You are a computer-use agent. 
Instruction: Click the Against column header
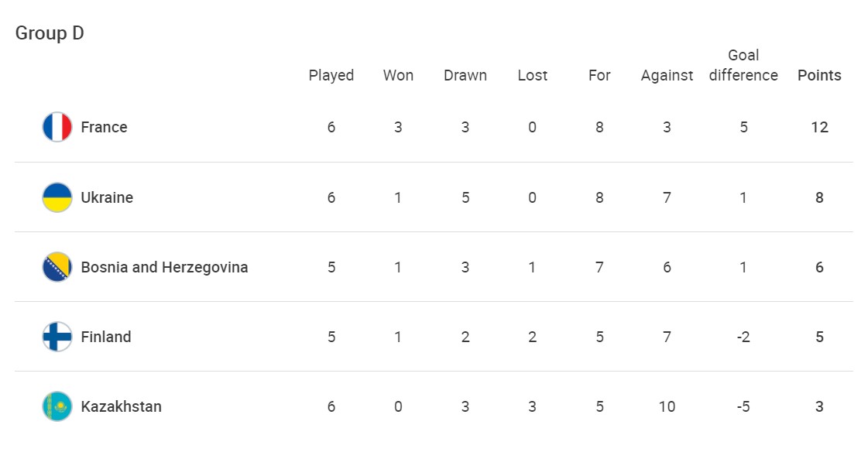point(667,75)
